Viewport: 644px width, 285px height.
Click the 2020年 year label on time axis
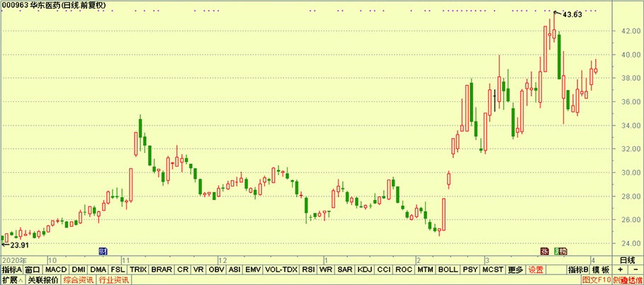tap(13, 260)
